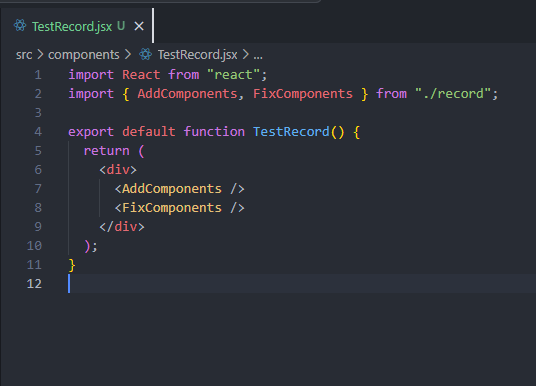Place cursor on the word React in line 1
Screen dimensions: 536x386
pos(141,75)
